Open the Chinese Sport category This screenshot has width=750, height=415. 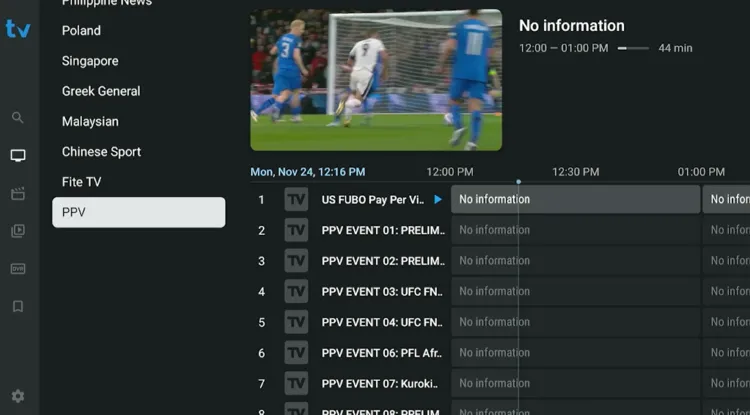pos(101,152)
